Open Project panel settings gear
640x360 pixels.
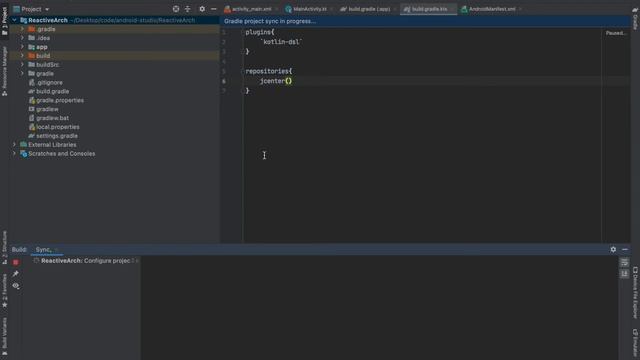pyautogui.click(x=202, y=9)
